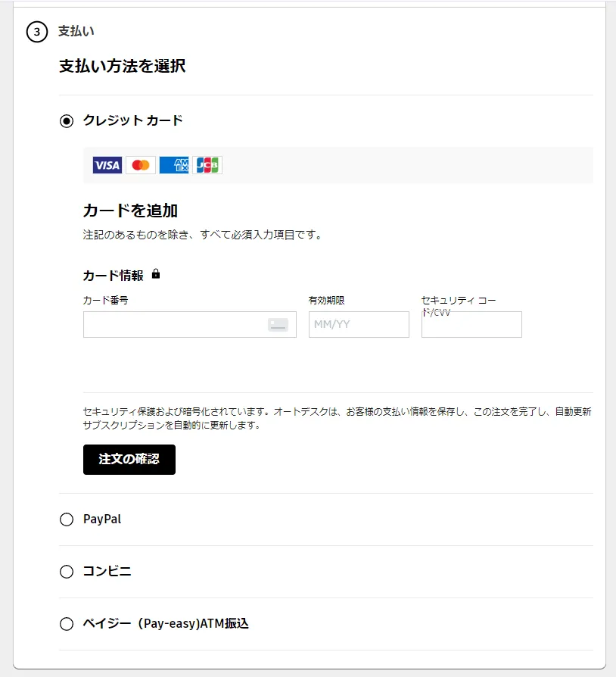The height and width of the screenshot is (677, 616).
Task: Click the Mastercard logo
Action: click(141, 165)
